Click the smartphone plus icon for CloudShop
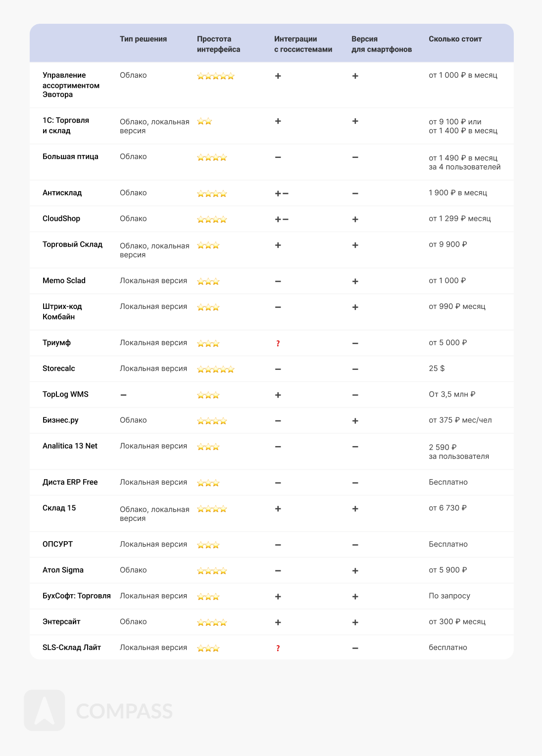 pyautogui.click(x=355, y=219)
